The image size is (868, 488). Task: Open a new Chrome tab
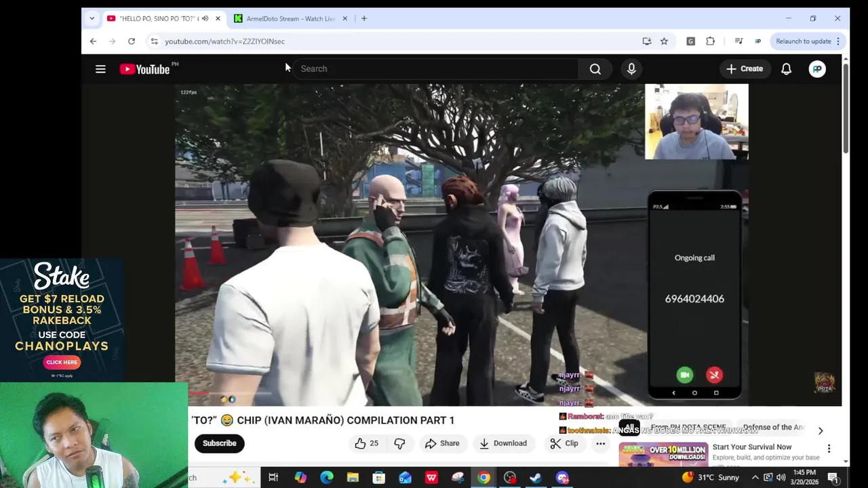click(364, 18)
